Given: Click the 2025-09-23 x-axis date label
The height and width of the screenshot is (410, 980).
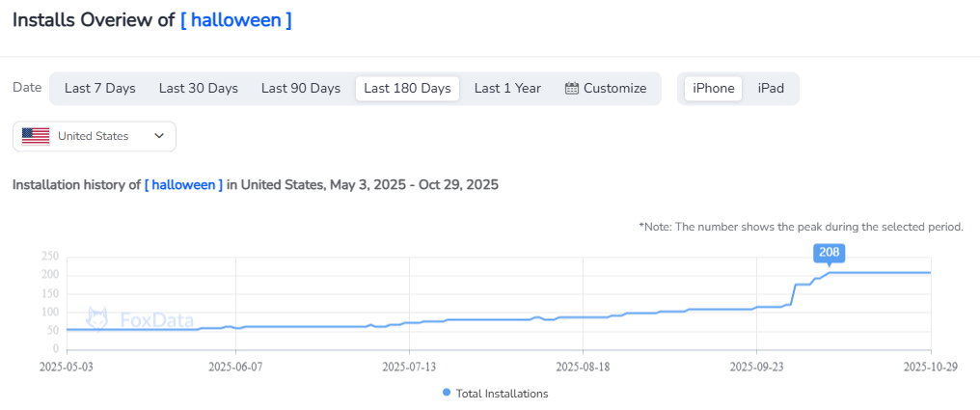Looking at the screenshot, I should tap(756, 367).
